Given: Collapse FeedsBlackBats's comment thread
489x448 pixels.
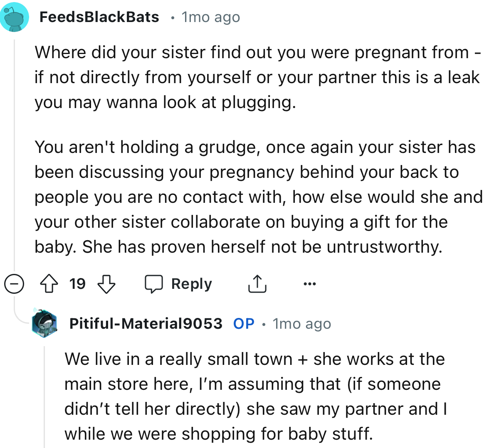Looking at the screenshot, I should pyautogui.click(x=14, y=284).
